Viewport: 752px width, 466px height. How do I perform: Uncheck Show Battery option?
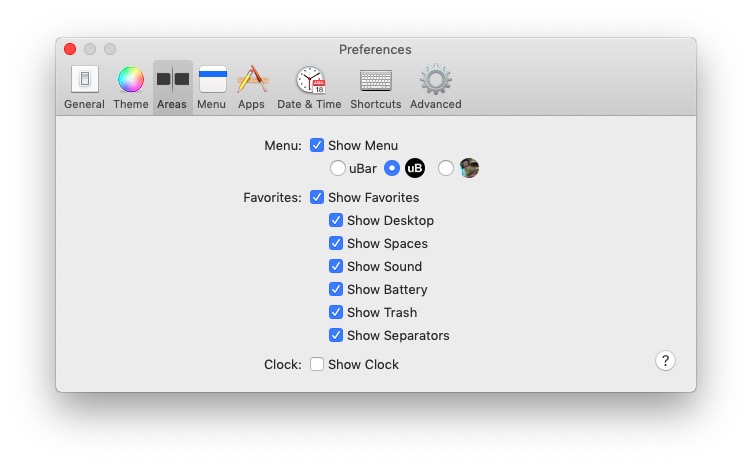(x=336, y=289)
